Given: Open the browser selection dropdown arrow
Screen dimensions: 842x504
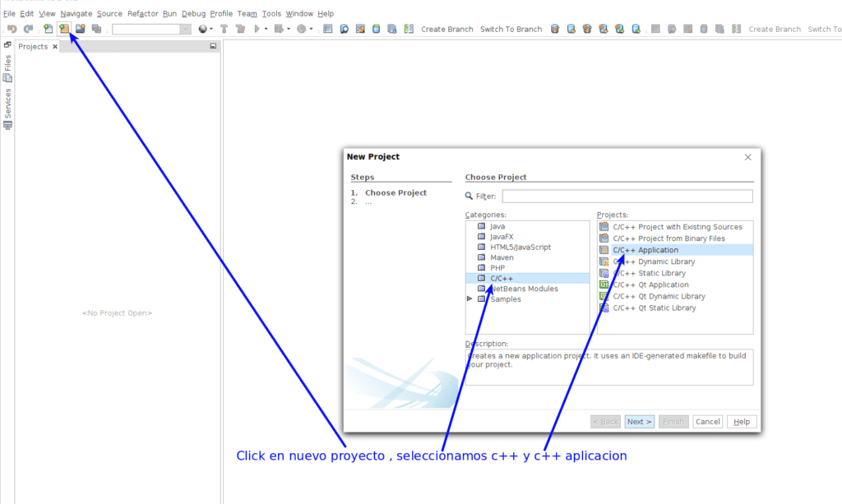Looking at the screenshot, I should 211,29.
